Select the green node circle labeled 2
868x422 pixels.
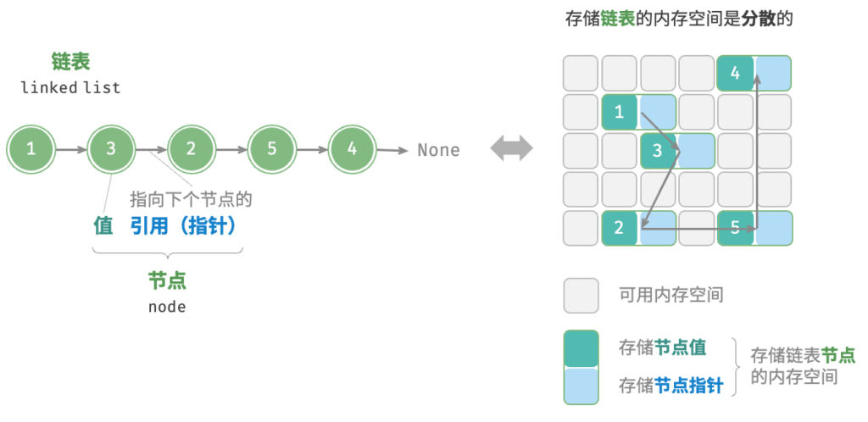[x=192, y=149]
